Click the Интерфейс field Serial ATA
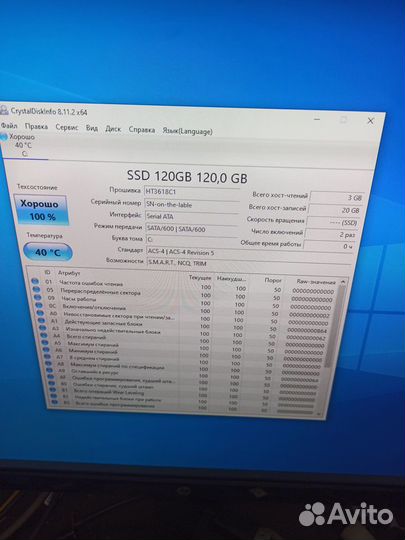This screenshot has width=405, height=540. pyautogui.click(x=191, y=217)
